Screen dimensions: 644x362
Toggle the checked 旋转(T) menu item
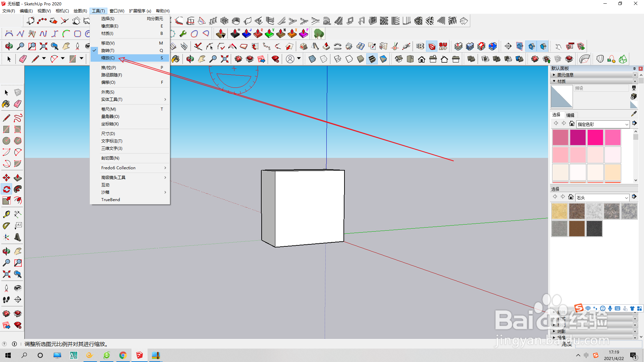click(x=108, y=51)
